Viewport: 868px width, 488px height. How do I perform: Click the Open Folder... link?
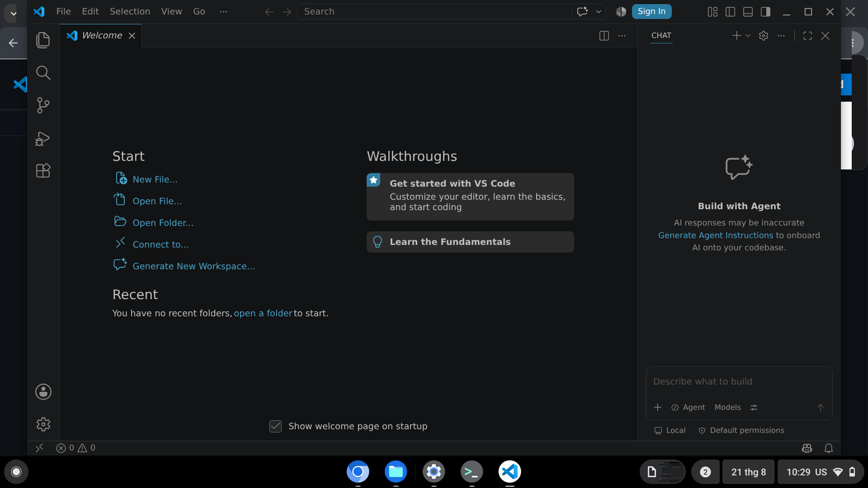[x=163, y=223]
